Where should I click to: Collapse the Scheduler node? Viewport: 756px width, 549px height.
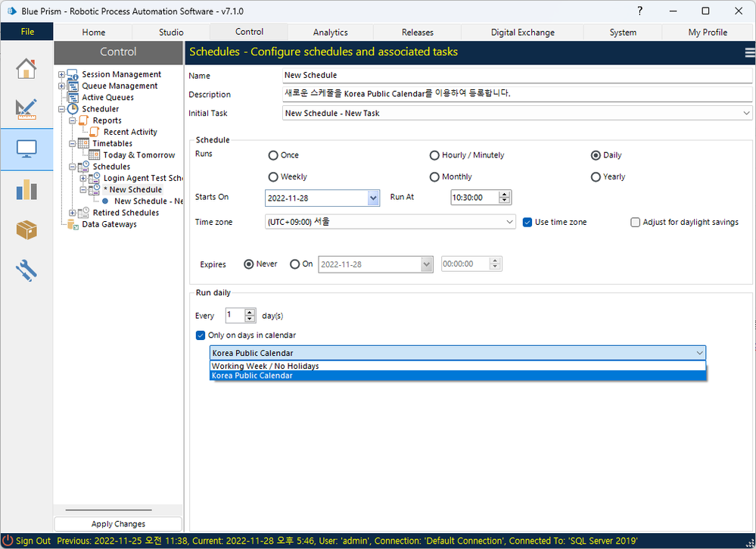pyautogui.click(x=62, y=110)
